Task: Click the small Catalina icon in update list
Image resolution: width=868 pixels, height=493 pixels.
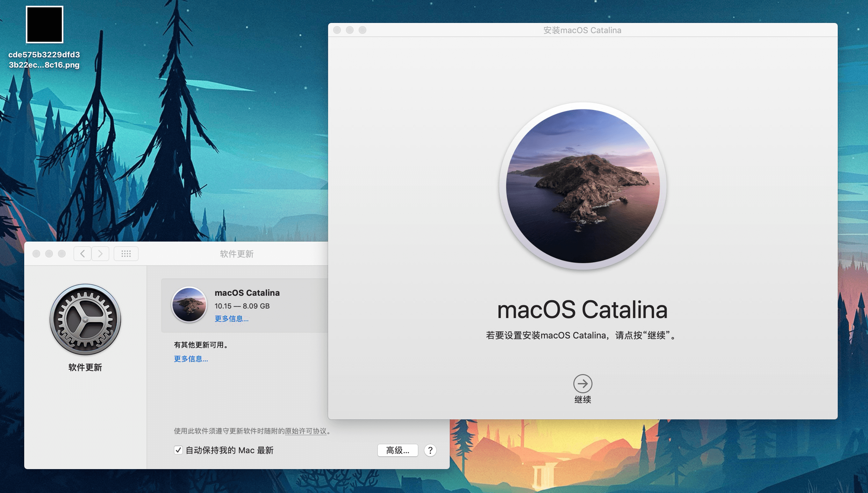Action: pos(189,304)
